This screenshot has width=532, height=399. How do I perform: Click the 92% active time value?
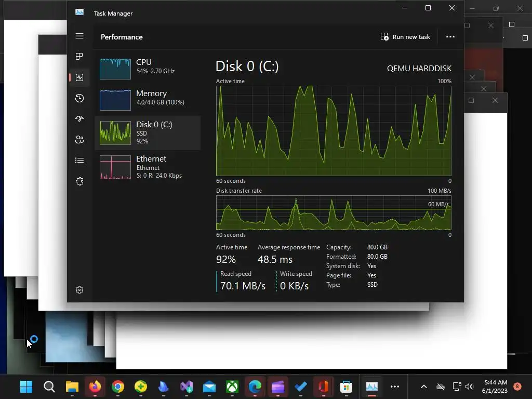click(226, 260)
